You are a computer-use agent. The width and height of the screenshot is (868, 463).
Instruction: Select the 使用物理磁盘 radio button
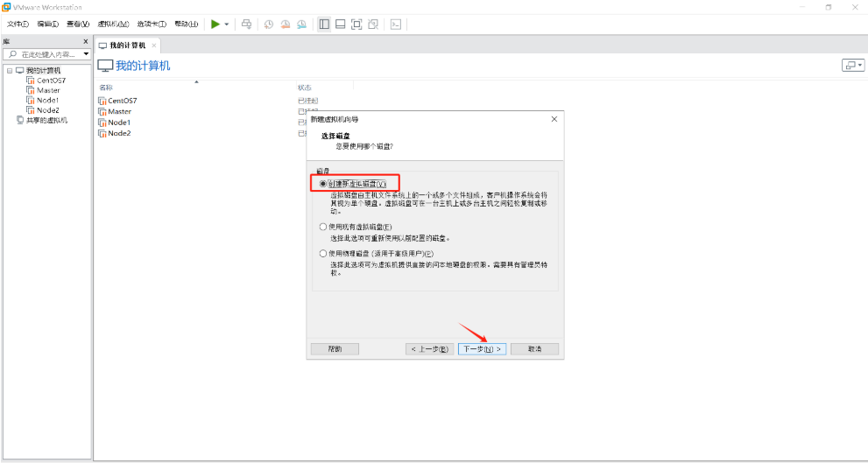[323, 253]
